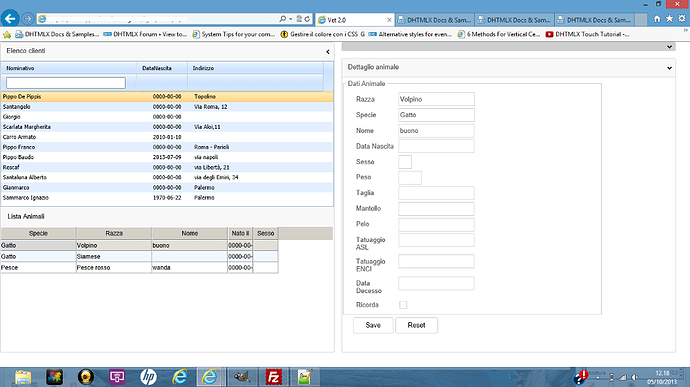Screen dimensions: 690x387
Task: Open DHTMLX Touch Tutorial bookmark
Action: pos(587,34)
